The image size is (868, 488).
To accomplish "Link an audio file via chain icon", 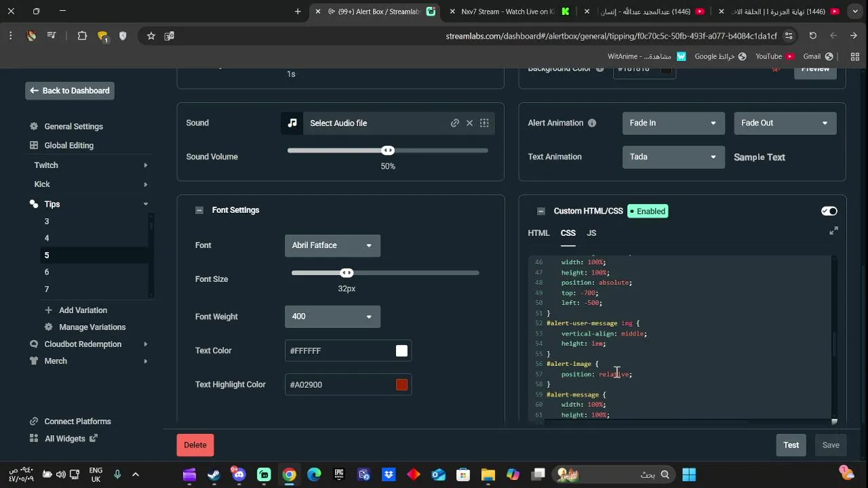I will [455, 123].
